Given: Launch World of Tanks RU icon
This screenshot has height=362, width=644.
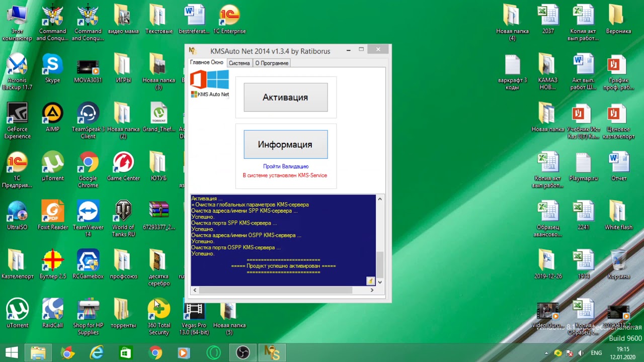Looking at the screenshot, I should coord(123,219).
